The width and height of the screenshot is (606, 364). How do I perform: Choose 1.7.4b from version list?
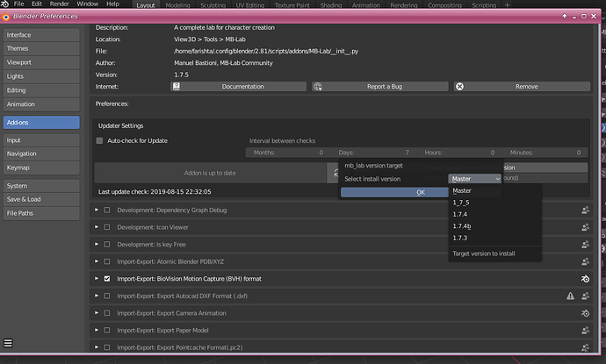click(494, 226)
